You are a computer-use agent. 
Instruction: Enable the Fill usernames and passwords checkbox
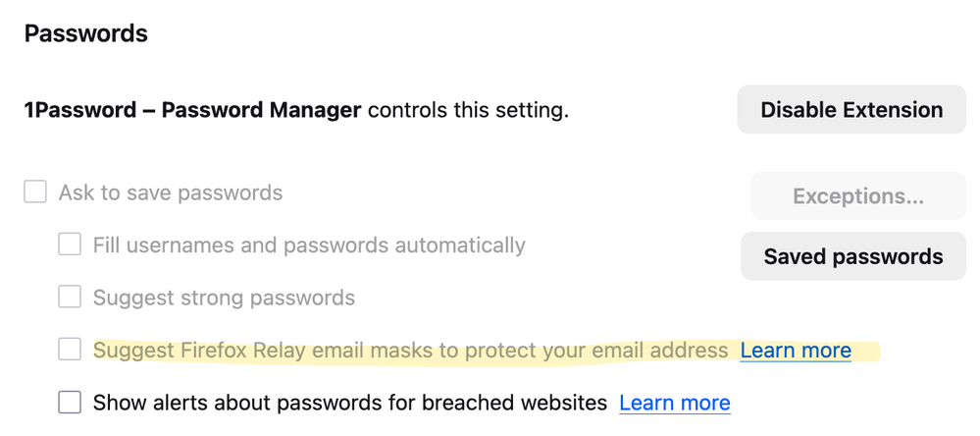(70, 245)
